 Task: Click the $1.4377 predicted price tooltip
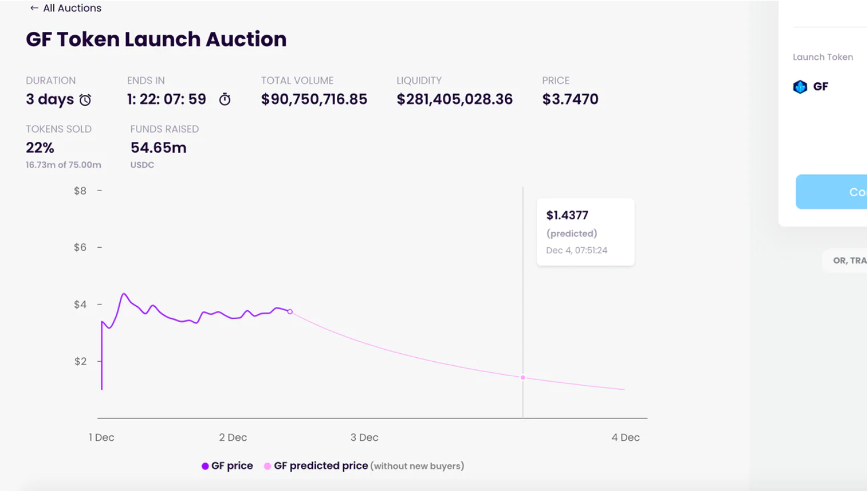pyautogui.click(x=585, y=232)
